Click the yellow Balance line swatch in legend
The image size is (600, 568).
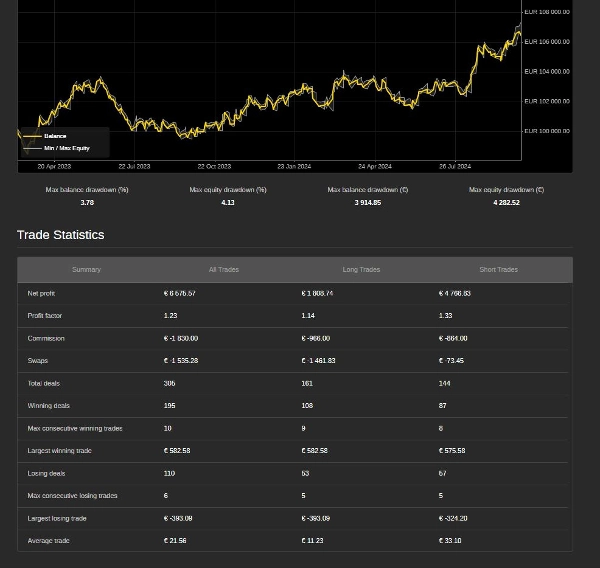(31, 136)
